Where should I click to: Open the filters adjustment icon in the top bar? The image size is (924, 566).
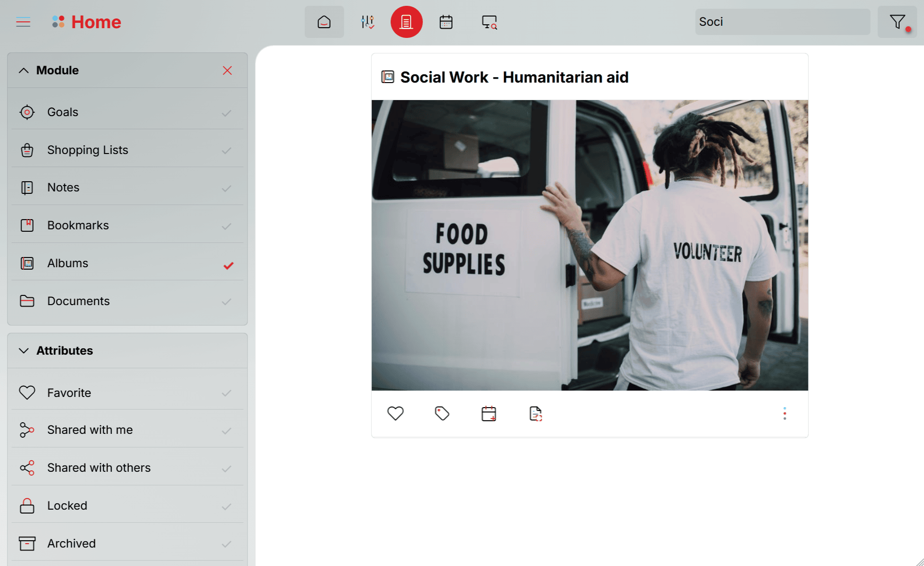(367, 21)
